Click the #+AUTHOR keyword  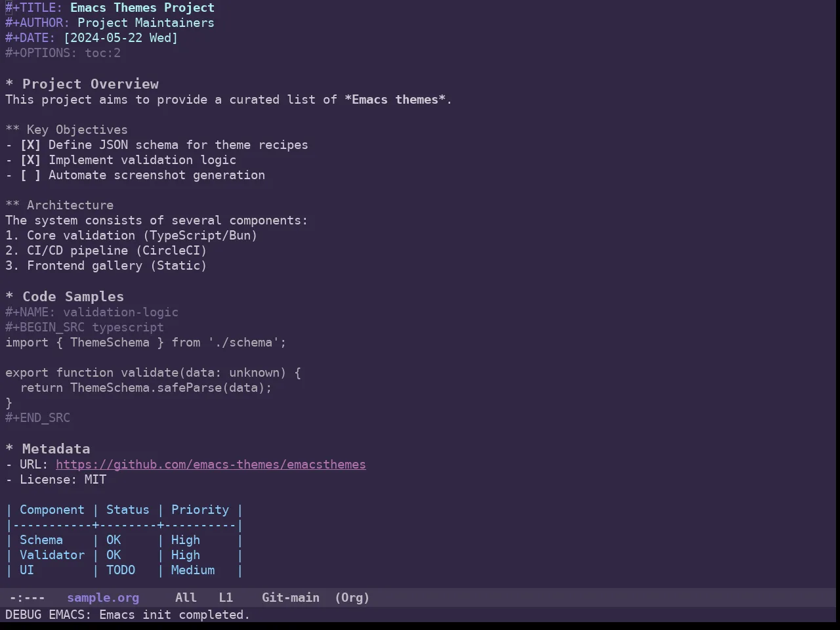pos(37,23)
